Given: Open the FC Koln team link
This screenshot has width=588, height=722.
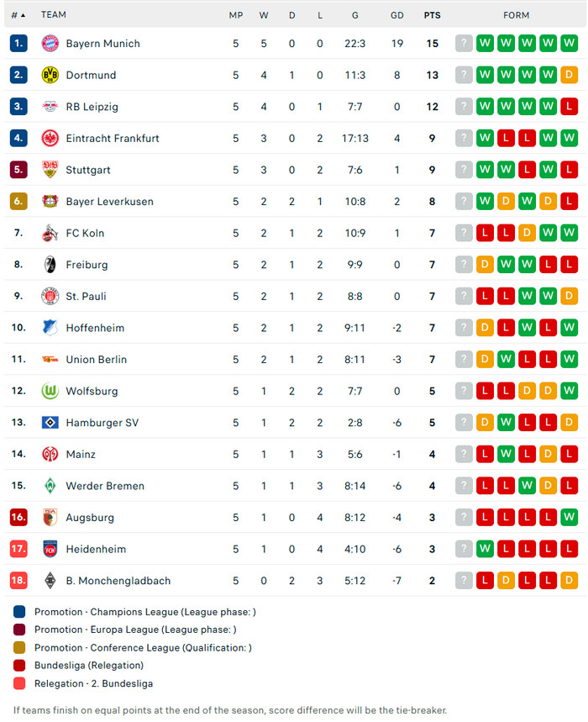Looking at the screenshot, I should [85, 233].
